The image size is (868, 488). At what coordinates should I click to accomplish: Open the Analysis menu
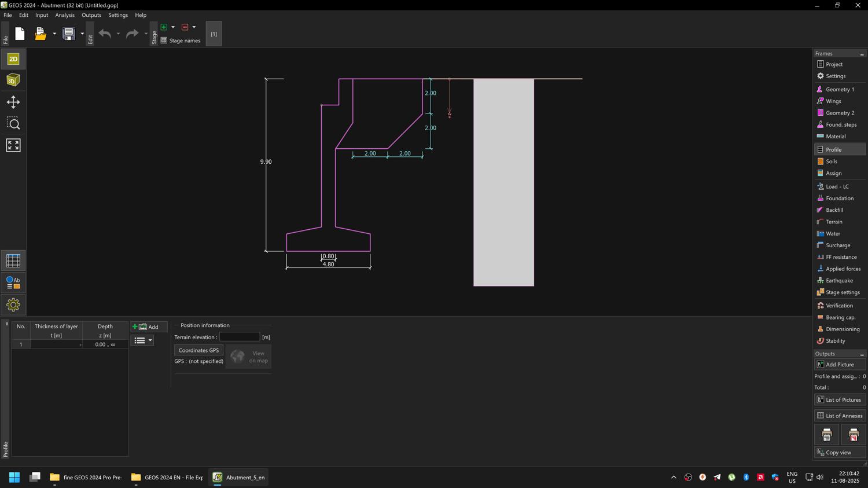65,15
